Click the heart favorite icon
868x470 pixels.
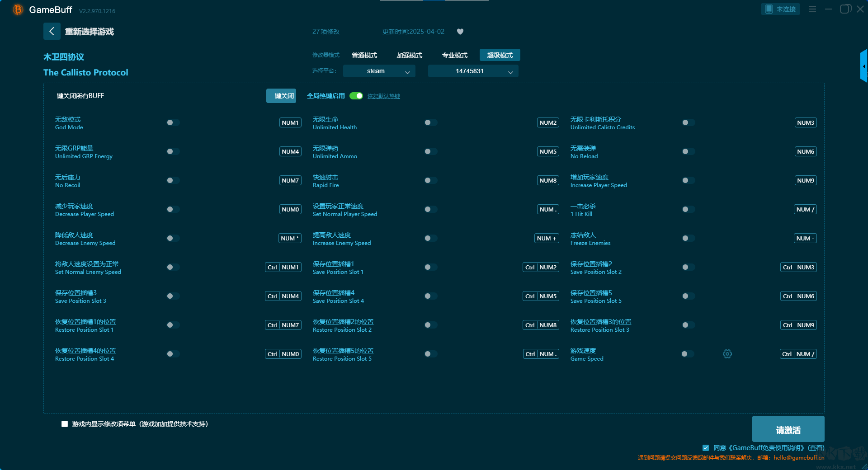tap(460, 32)
